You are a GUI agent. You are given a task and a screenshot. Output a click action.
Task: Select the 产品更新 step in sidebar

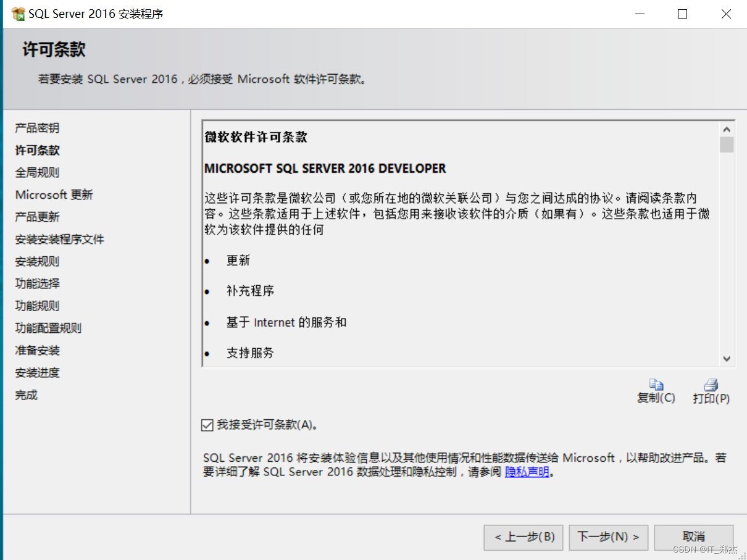pyautogui.click(x=37, y=217)
